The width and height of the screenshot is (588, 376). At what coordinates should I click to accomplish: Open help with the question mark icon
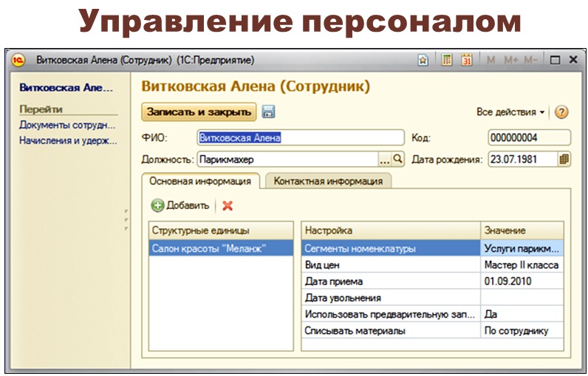tap(561, 112)
